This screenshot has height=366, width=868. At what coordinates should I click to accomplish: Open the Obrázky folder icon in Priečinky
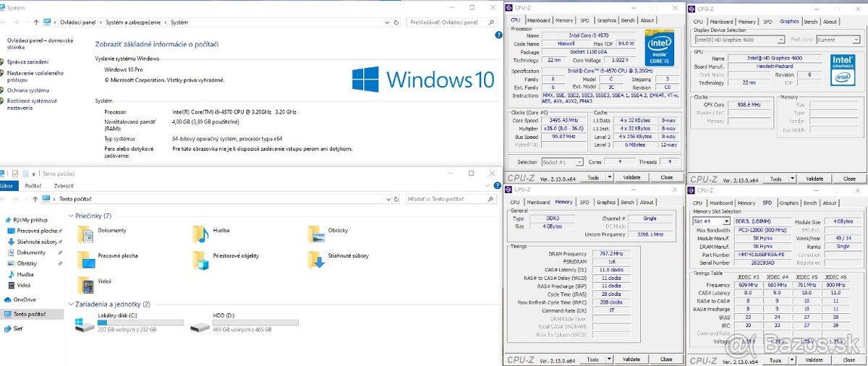click(315, 234)
